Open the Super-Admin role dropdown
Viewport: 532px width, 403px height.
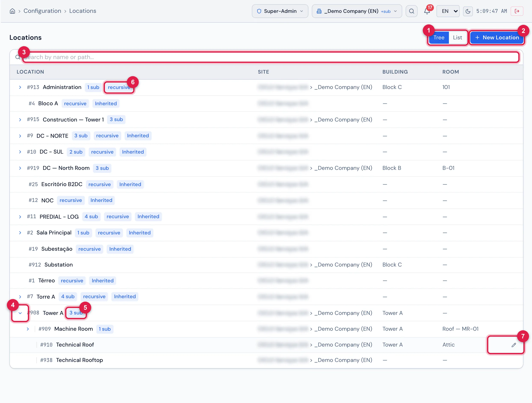point(280,11)
